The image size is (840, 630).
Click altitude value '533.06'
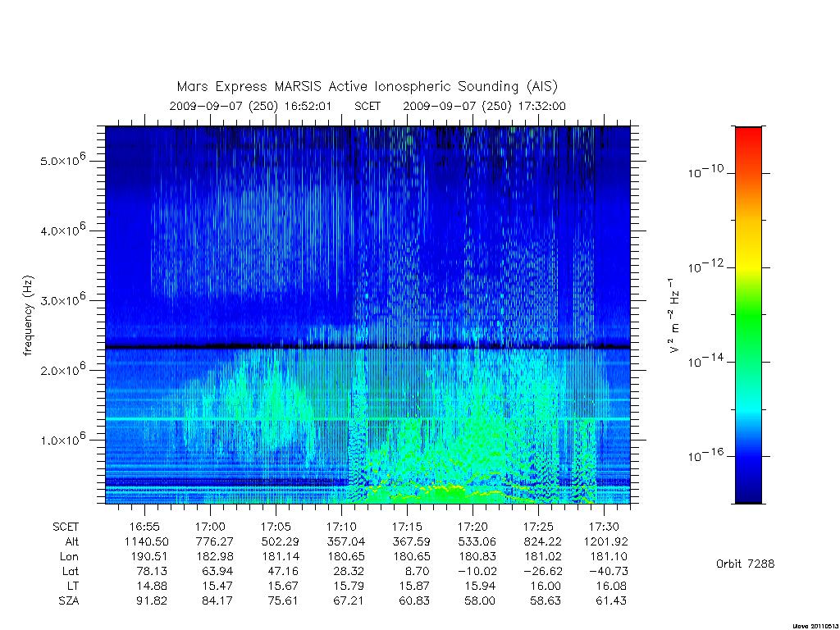[x=477, y=541]
